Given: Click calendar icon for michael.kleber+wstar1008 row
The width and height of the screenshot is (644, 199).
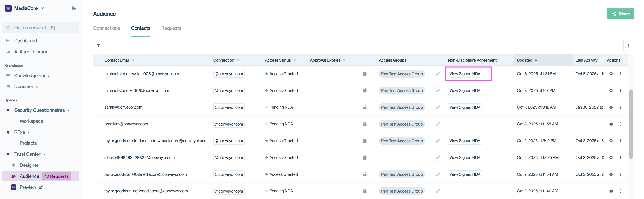Looking at the screenshot, I should click(x=364, y=74).
